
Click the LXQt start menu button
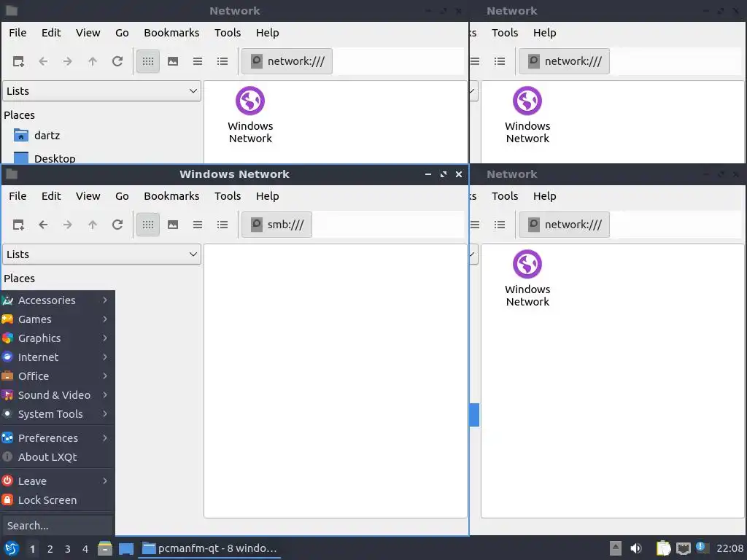coord(12,548)
